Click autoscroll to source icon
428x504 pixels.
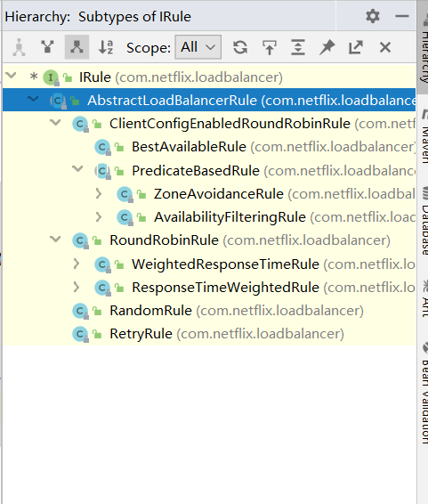[x=269, y=47]
